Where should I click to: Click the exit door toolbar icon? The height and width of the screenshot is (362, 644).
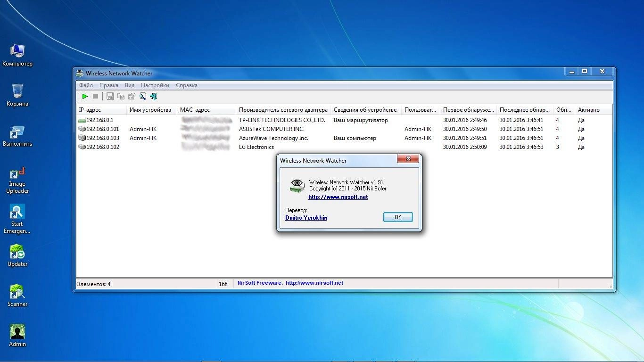pos(153,96)
